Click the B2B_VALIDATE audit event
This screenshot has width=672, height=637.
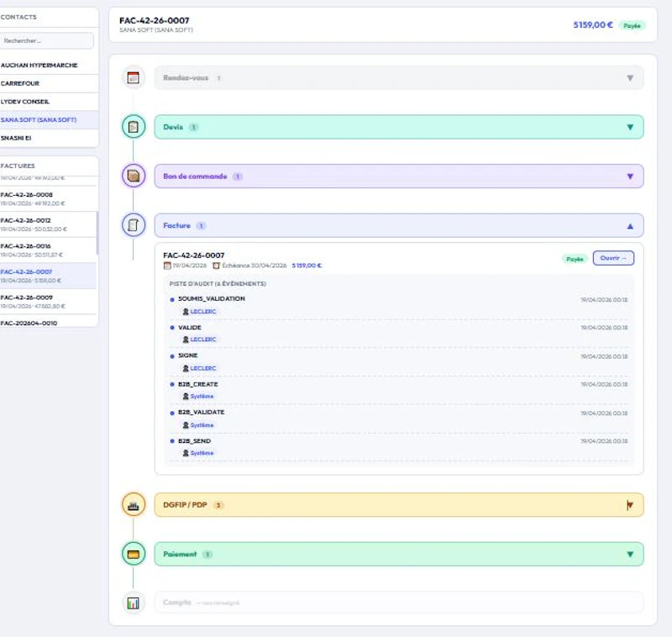pyautogui.click(x=201, y=413)
